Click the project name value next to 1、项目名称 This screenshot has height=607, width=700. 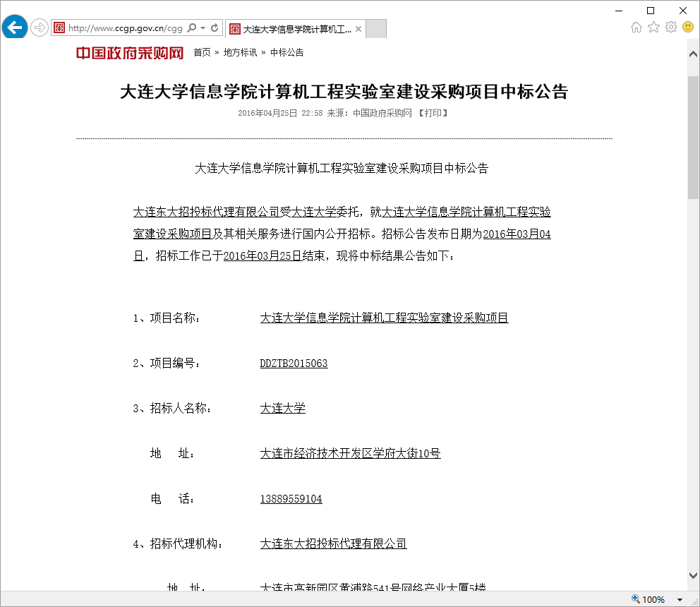(x=385, y=318)
